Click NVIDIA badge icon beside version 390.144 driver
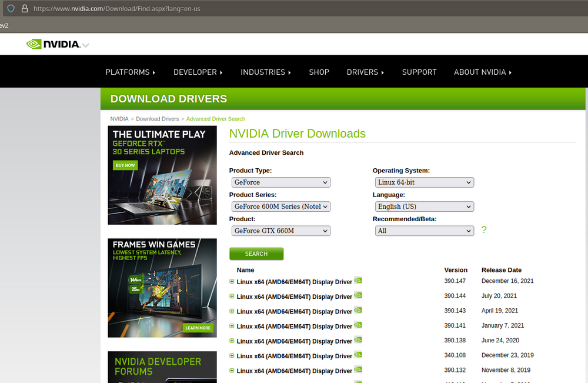Image resolution: width=588 pixels, height=383 pixels. (358, 295)
